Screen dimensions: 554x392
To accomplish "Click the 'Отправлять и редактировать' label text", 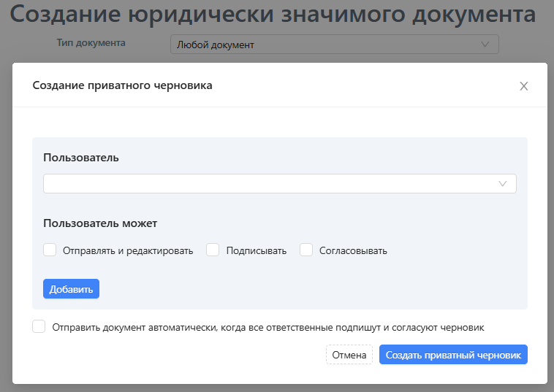I will point(128,251).
